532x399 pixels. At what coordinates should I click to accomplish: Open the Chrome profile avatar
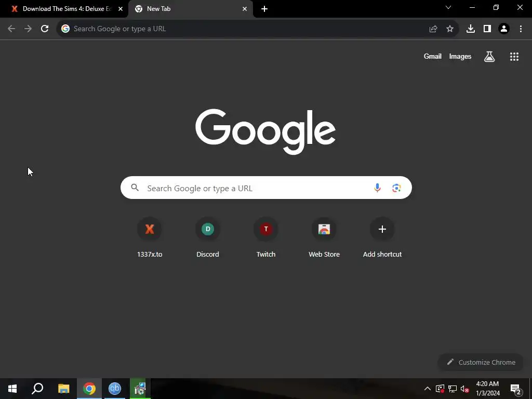[x=504, y=29]
